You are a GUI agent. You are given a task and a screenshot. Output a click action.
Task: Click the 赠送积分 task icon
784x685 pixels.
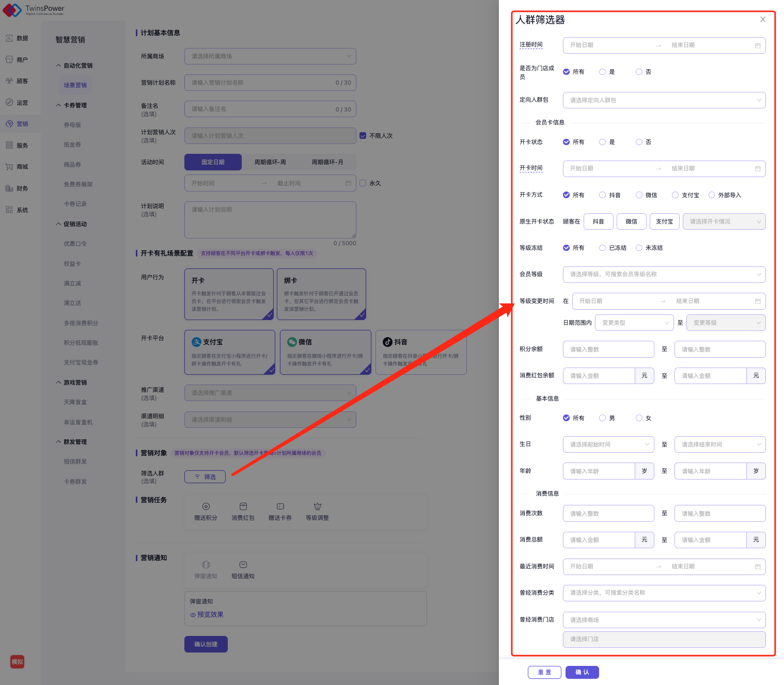click(x=206, y=506)
